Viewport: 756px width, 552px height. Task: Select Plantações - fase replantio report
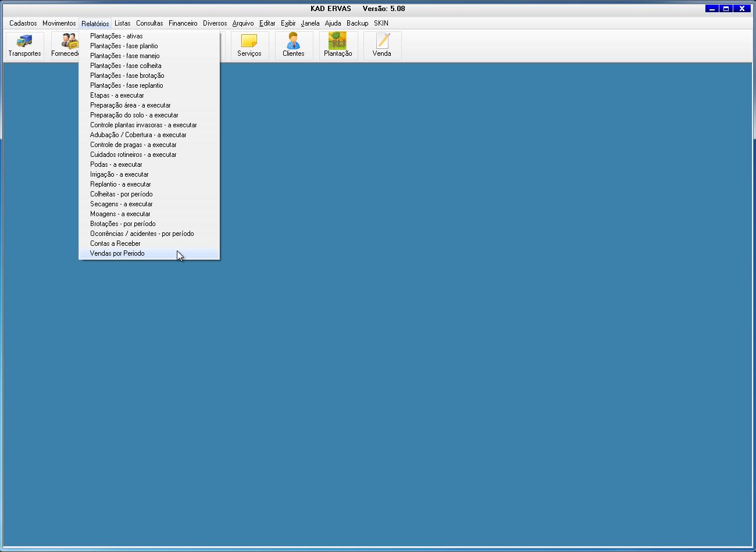(x=149, y=85)
